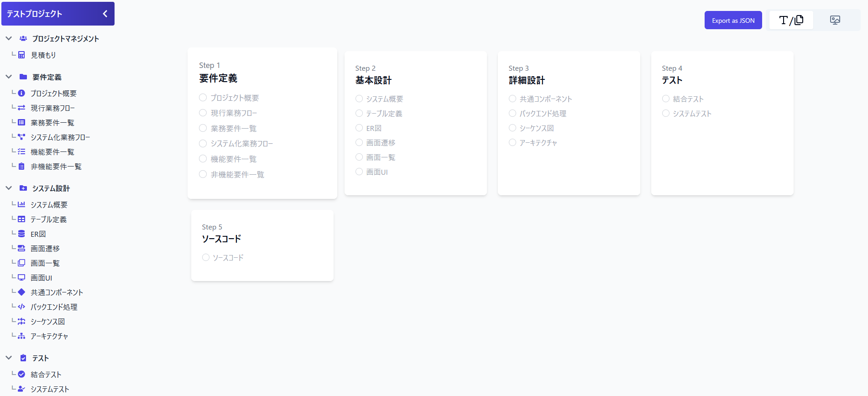Click the people icon beside プロジェクトマネジメント
The width and height of the screenshot is (868, 396).
(23, 38)
